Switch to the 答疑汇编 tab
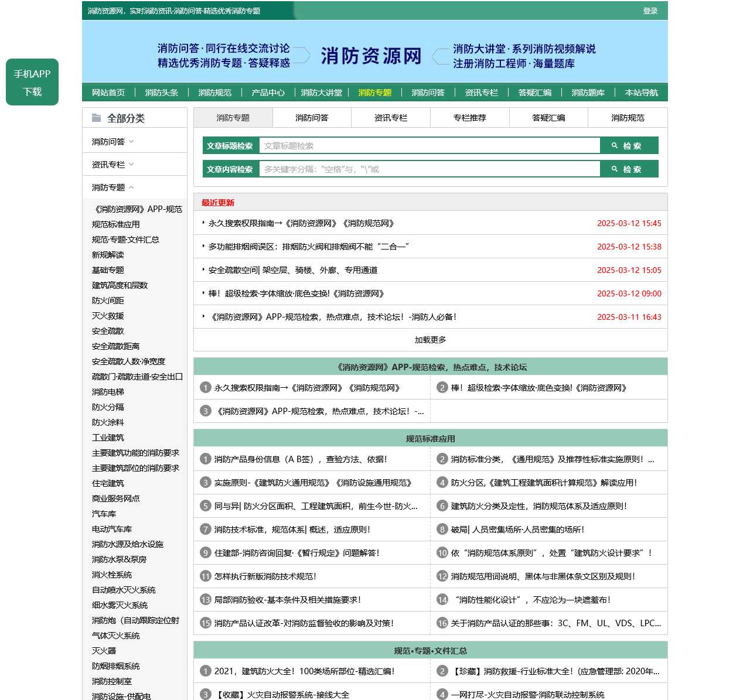The height and width of the screenshot is (700, 750). 548,118
